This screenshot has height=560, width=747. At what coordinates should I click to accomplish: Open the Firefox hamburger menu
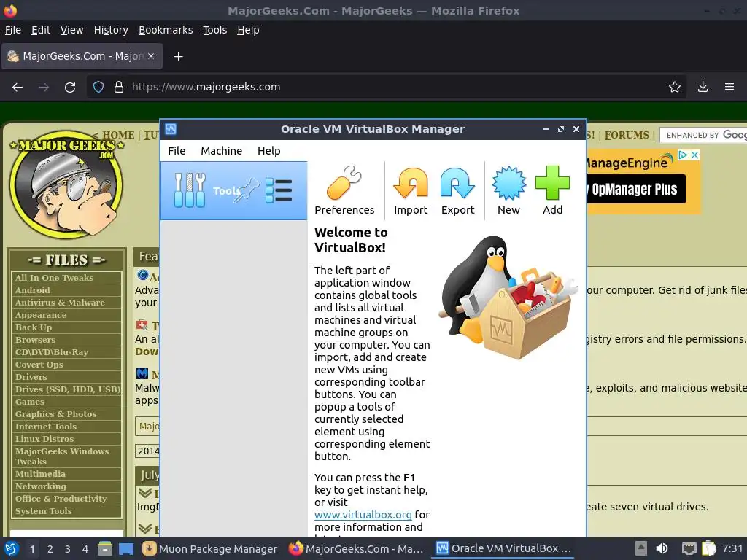(x=729, y=87)
